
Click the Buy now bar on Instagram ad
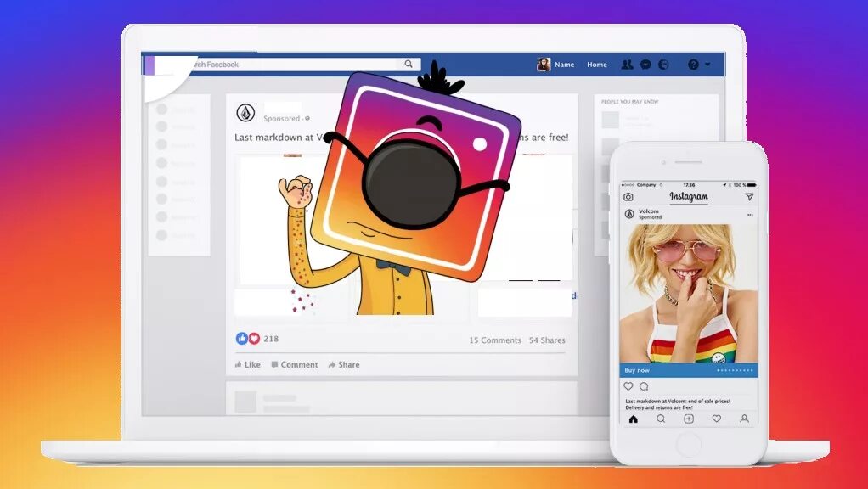point(689,370)
